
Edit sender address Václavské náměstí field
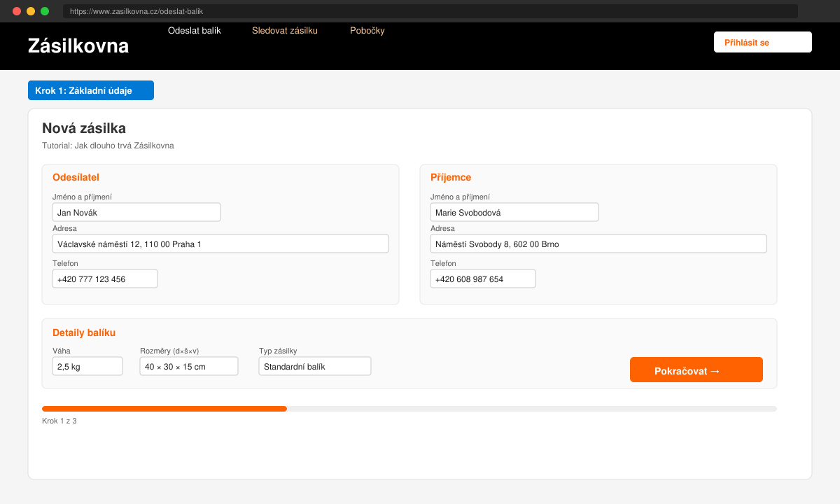click(x=220, y=244)
